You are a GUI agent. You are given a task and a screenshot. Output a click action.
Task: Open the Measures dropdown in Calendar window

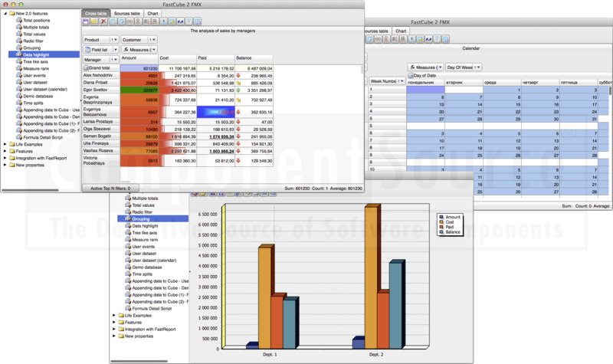[x=440, y=67]
